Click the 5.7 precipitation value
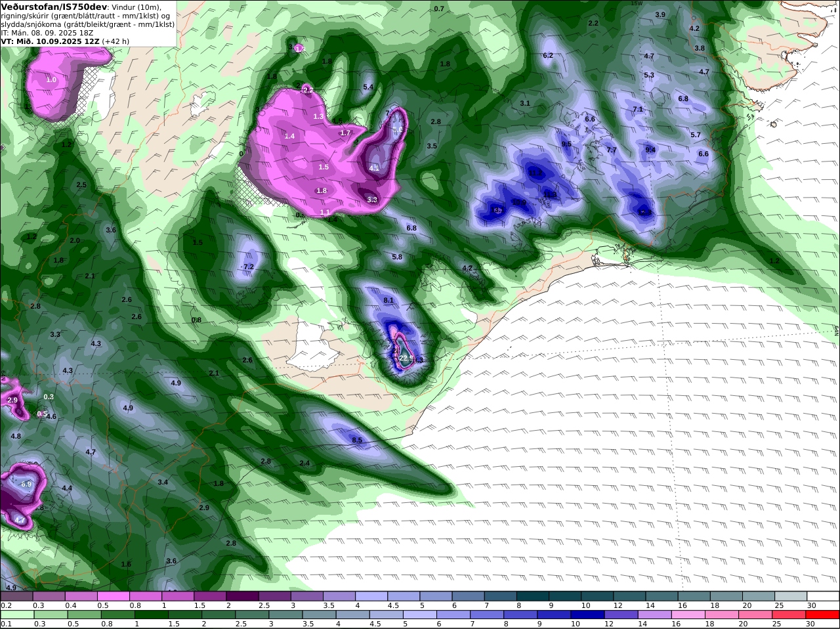The width and height of the screenshot is (840, 629). point(696,135)
